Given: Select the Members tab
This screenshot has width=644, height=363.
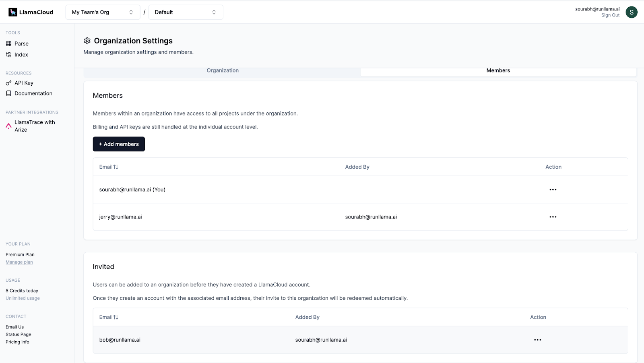Looking at the screenshot, I should 498,71.
